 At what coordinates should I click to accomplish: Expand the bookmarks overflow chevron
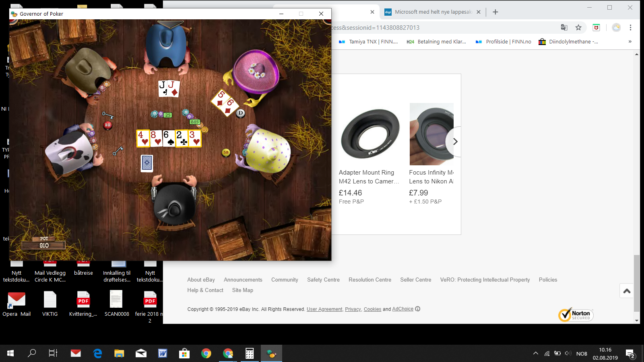click(630, 41)
